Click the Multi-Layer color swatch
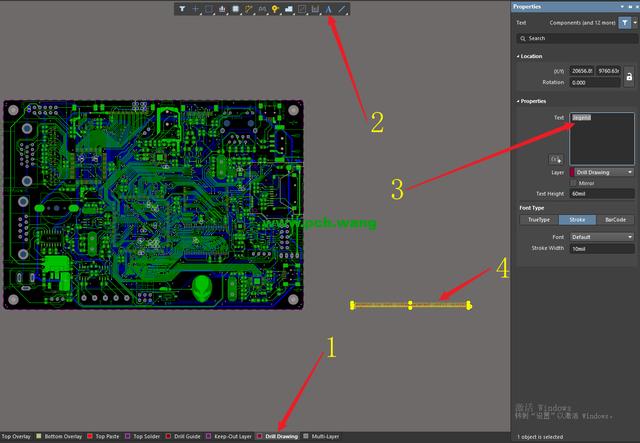 (x=306, y=436)
